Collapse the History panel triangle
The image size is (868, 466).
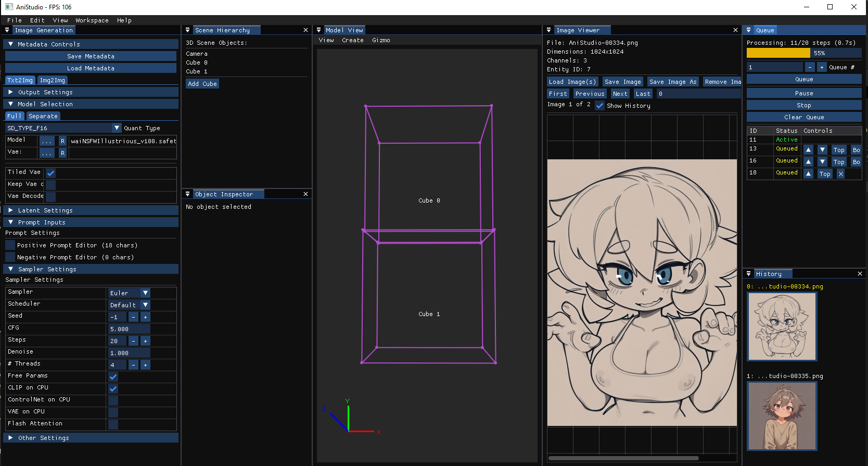(x=749, y=274)
